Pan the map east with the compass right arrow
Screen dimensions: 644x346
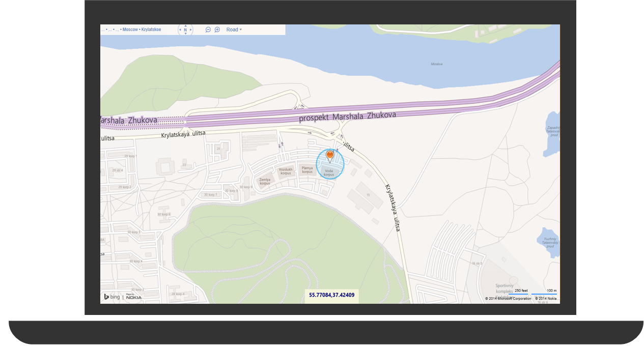(191, 30)
